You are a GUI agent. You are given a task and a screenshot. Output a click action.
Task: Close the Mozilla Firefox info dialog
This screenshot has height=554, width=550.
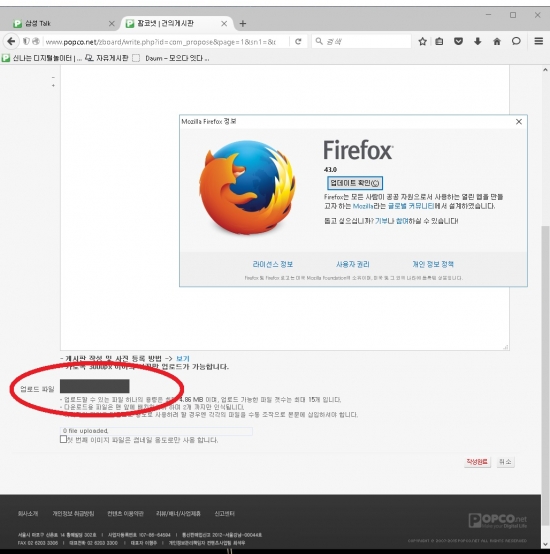519,122
